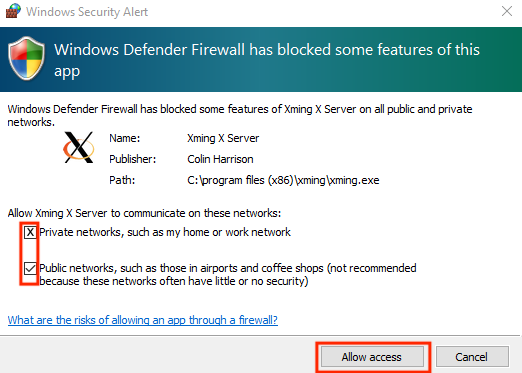522x373 pixels.
Task: Click the green banner heading text
Action: (267, 60)
